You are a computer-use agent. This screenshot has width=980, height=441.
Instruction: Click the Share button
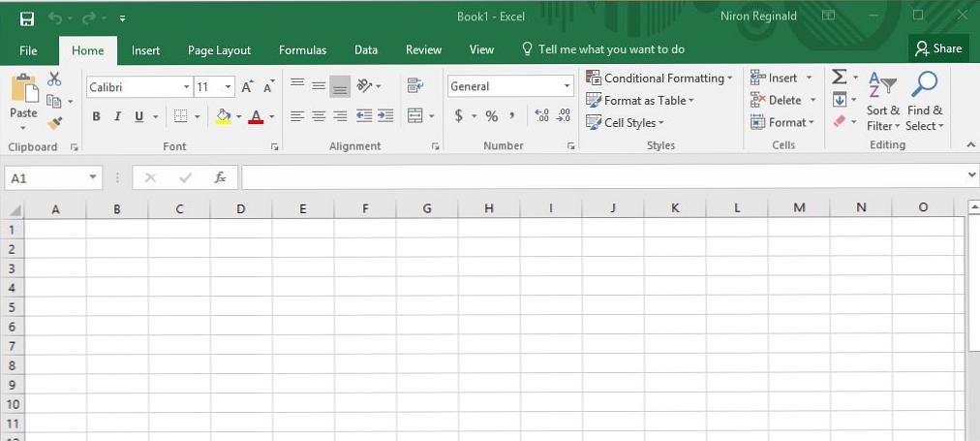pyautogui.click(x=937, y=48)
